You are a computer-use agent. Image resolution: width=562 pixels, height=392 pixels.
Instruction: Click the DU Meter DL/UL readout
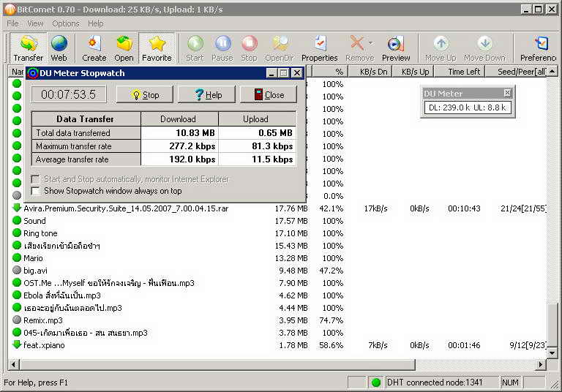coord(467,108)
